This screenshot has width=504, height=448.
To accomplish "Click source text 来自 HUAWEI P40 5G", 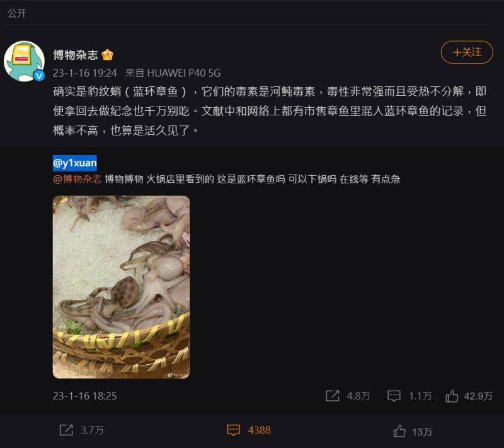I will 173,73.
